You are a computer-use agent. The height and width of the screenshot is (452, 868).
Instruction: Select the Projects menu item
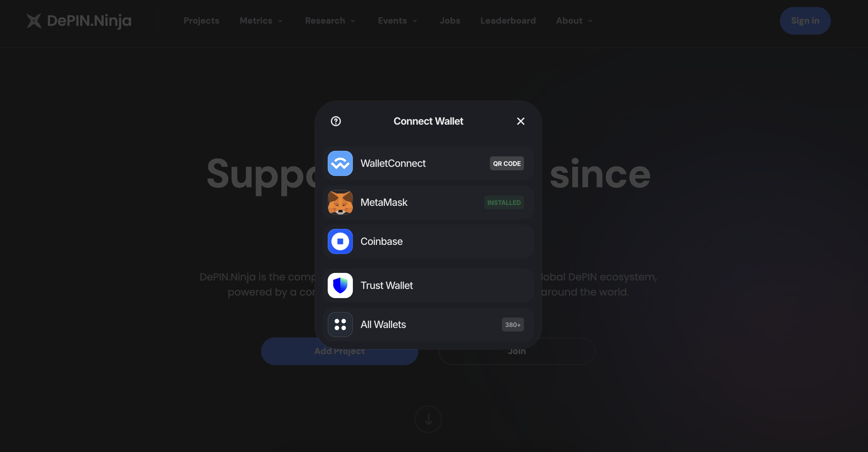tap(201, 20)
